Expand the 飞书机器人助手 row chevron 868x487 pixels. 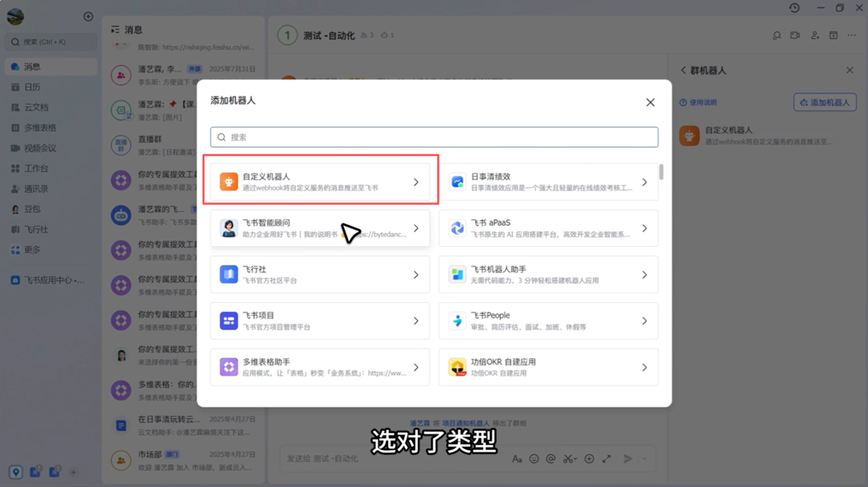click(645, 275)
